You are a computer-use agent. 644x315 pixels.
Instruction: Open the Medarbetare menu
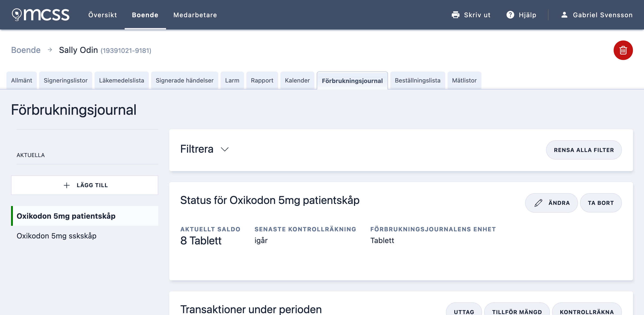point(195,15)
